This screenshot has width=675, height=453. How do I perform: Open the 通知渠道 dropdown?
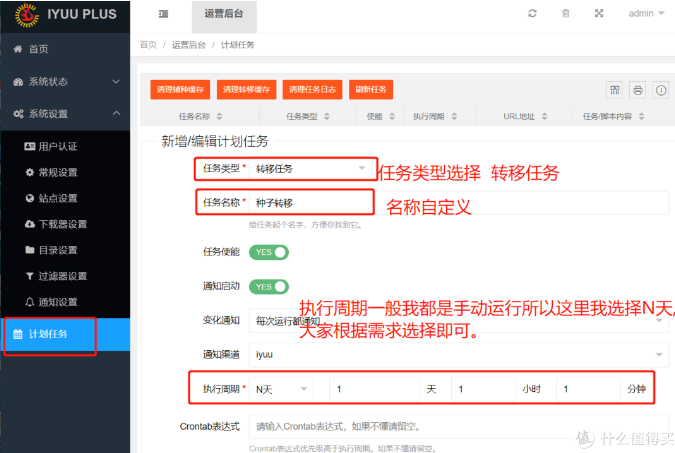458,355
